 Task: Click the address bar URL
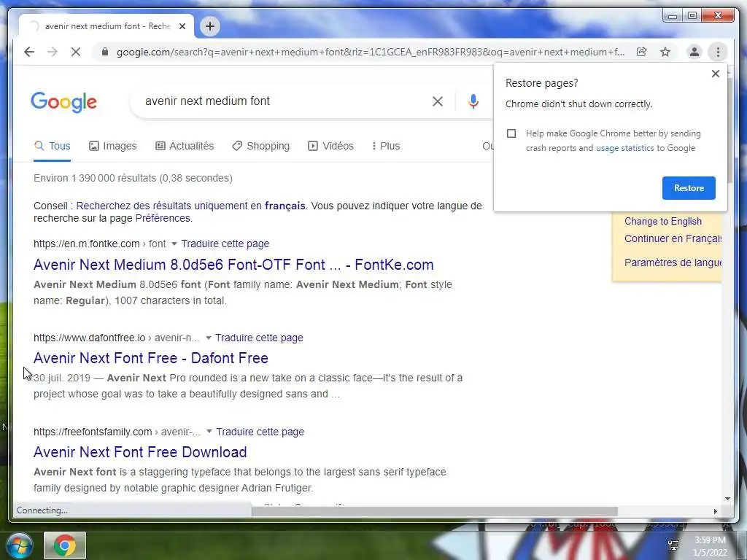point(370,52)
